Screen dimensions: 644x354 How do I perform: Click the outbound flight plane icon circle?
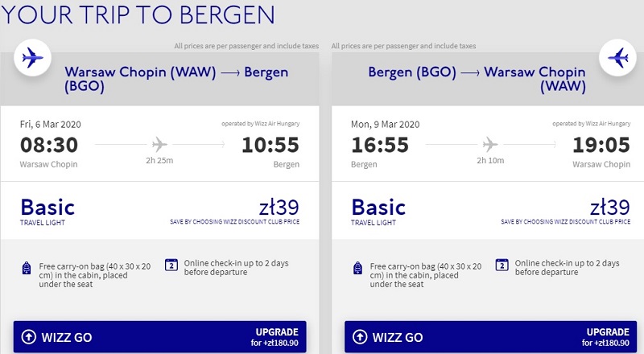pos(33,58)
